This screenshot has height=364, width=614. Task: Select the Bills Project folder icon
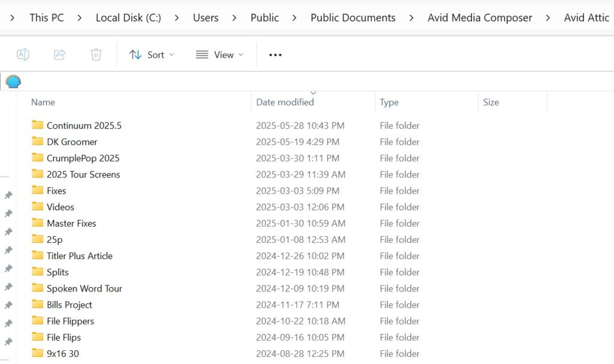(38, 304)
